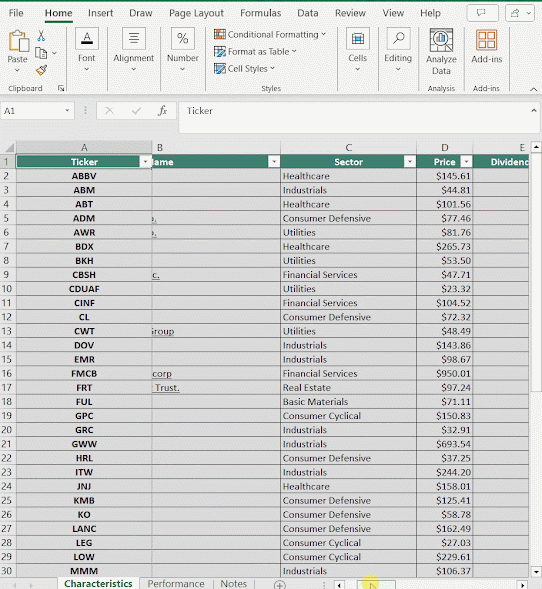Open the Sector column filter dropdown
The height and width of the screenshot is (589, 542).
(x=410, y=162)
